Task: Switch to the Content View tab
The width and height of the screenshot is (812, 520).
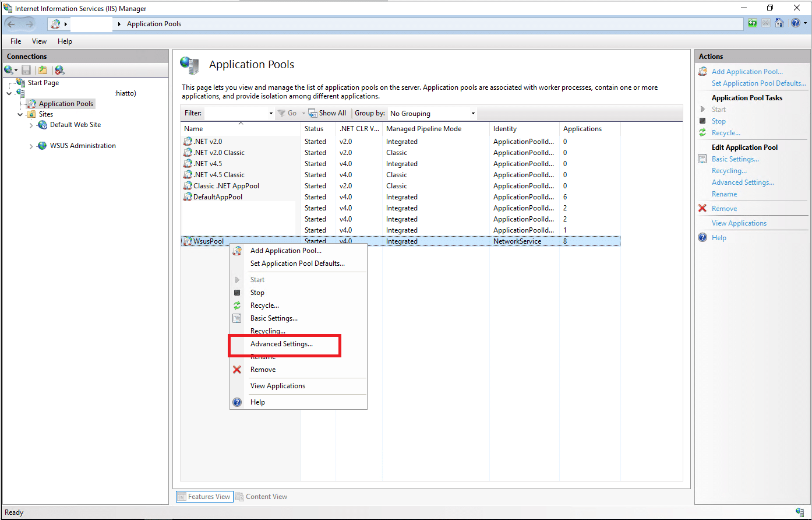Action: tap(262, 497)
